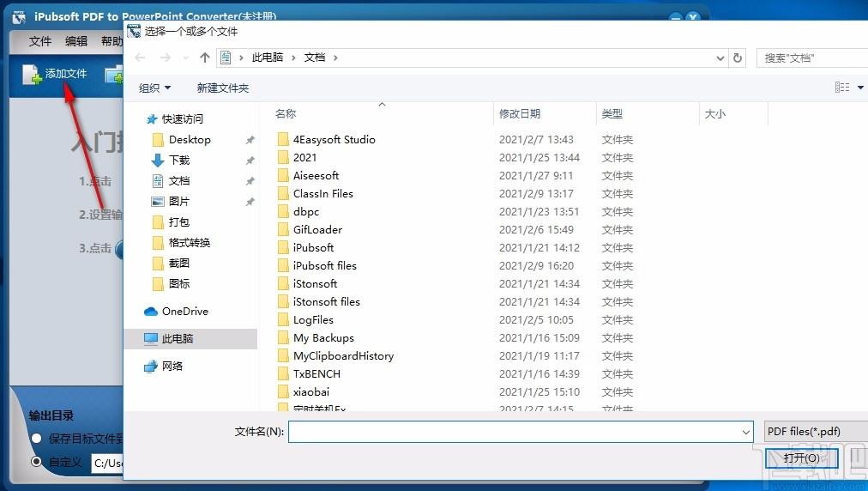Open the 编辑 menu in iPubsoft window
Image resolution: width=868 pixels, height=491 pixels.
tap(76, 41)
